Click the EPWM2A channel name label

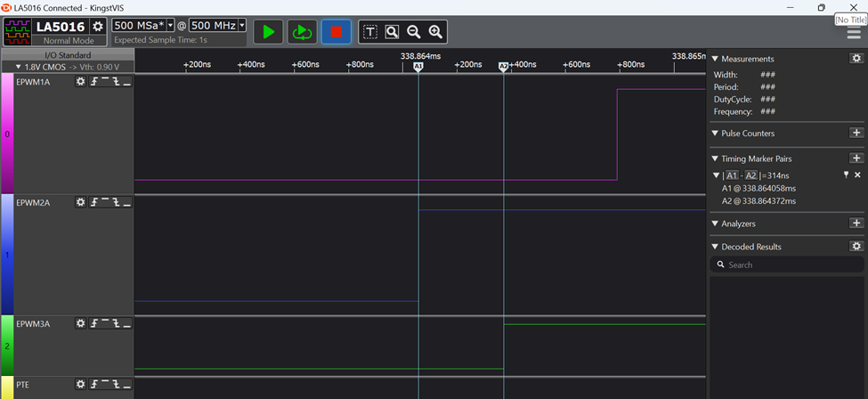pyautogui.click(x=33, y=203)
